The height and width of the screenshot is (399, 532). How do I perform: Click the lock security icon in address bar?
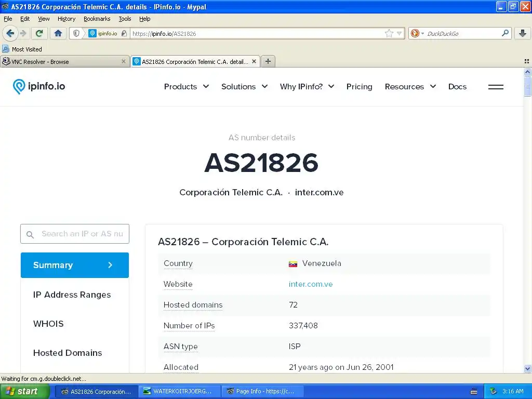coord(124,33)
